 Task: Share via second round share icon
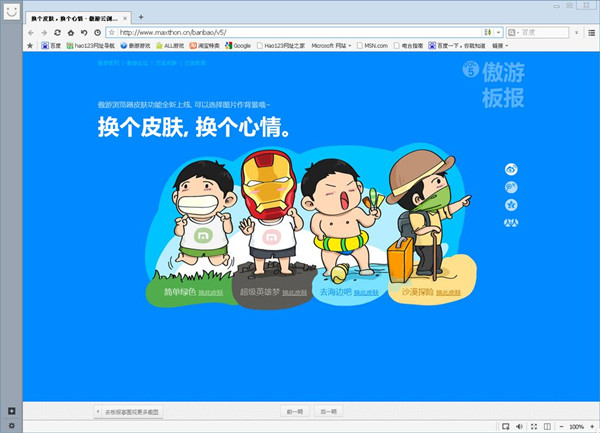coord(511,187)
